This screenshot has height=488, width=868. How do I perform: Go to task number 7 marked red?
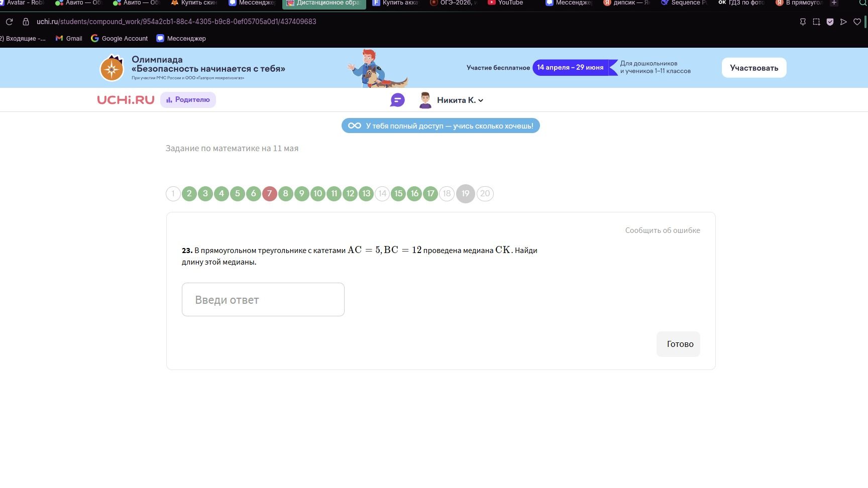point(270,194)
